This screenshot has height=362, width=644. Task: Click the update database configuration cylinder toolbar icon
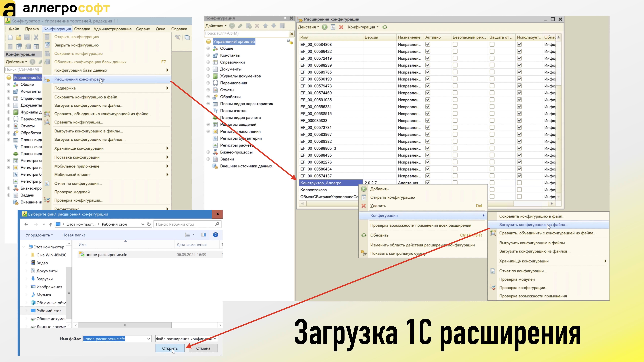click(x=28, y=47)
